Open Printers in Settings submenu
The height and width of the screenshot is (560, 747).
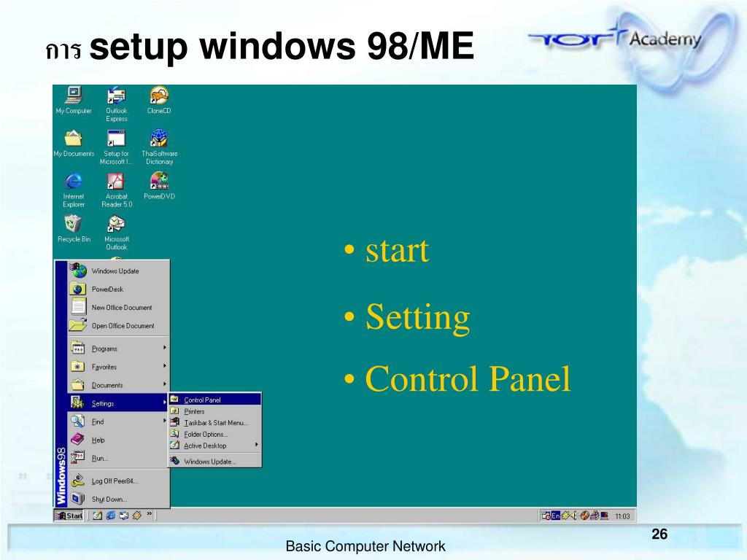point(215,411)
